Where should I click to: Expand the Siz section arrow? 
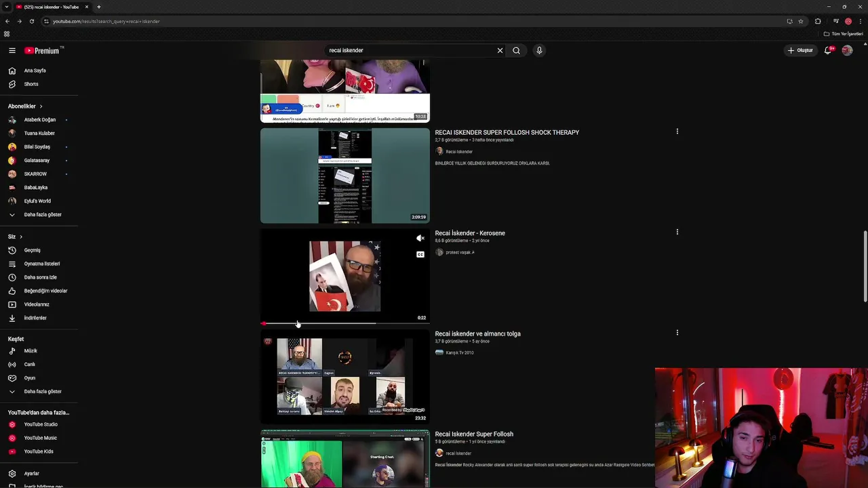[21, 237]
